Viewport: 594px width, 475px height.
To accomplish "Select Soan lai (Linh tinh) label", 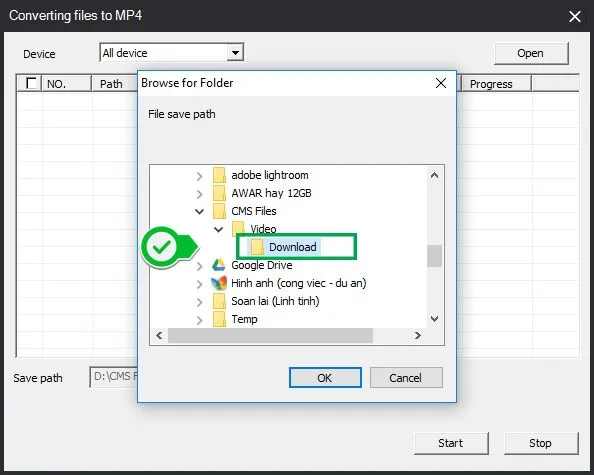I will pos(275,301).
